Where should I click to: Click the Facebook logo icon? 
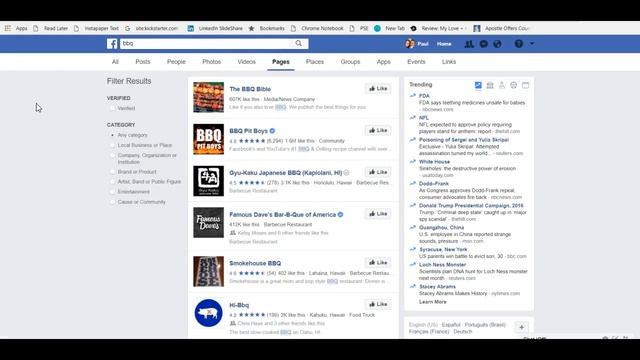(x=112, y=44)
